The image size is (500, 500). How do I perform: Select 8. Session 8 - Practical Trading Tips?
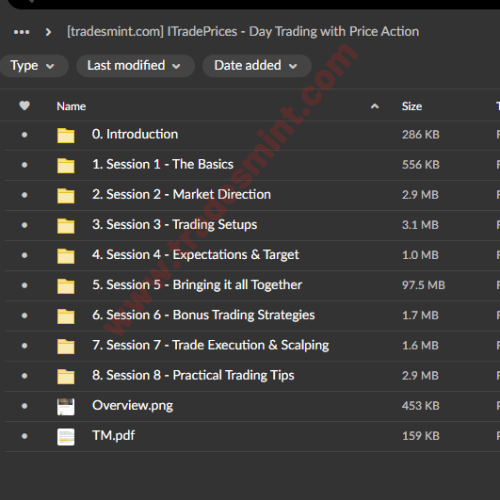pos(193,375)
